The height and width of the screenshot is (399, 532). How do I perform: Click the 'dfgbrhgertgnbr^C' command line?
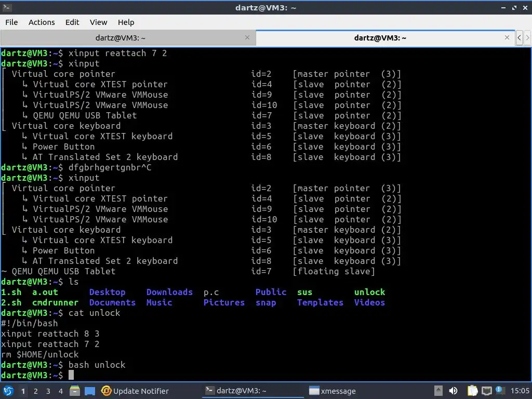coord(110,167)
